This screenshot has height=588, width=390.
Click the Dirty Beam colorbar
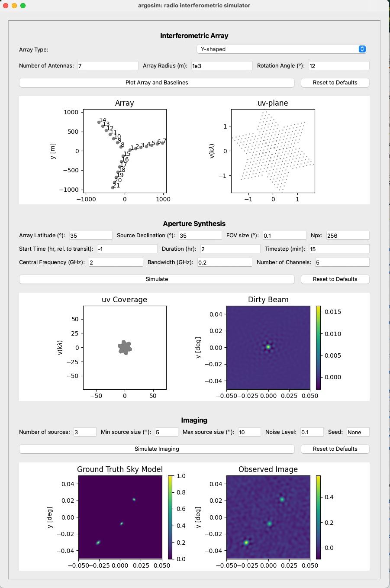coord(319,348)
